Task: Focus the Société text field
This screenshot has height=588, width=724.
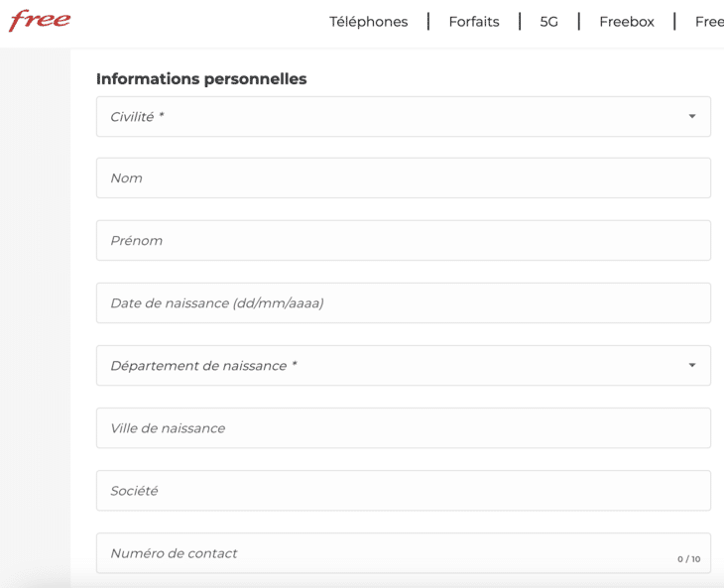Action: coord(403,491)
